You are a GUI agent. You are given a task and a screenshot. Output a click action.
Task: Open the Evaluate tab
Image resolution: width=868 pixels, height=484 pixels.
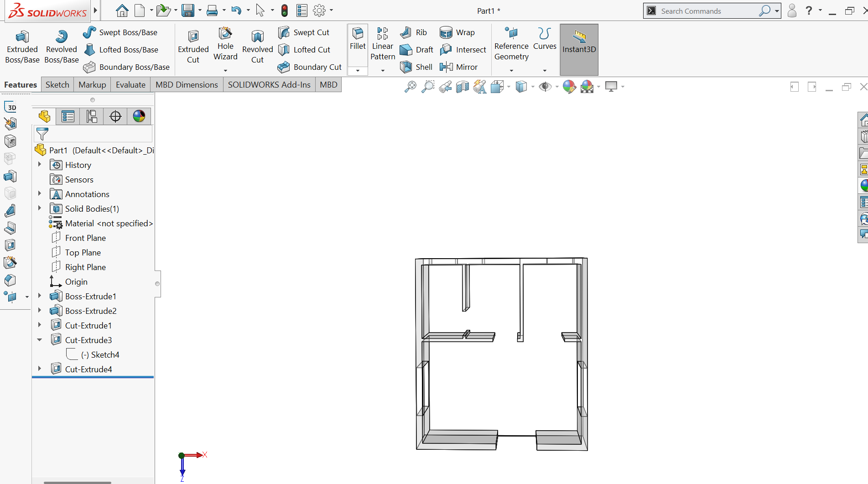(130, 85)
